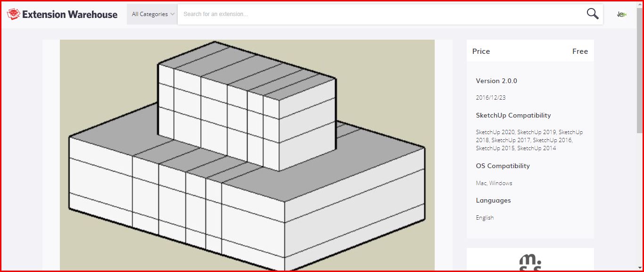Click the SketchUp Compatibility heading

pos(513,115)
